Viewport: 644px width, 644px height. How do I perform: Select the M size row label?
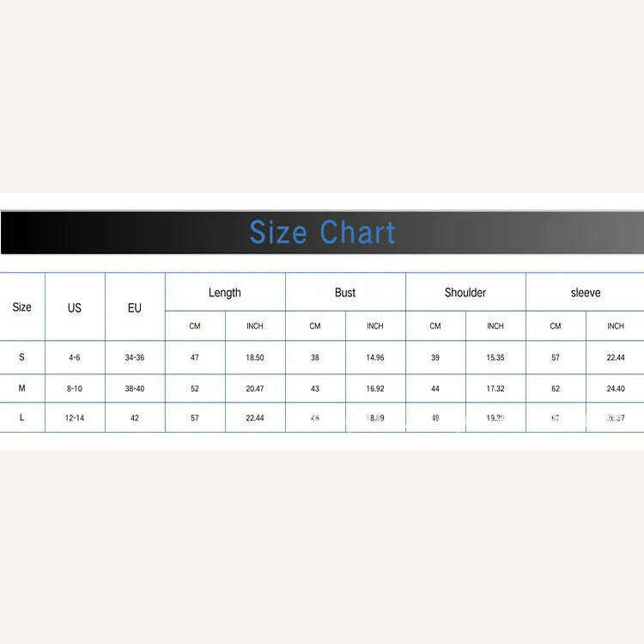[22, 388]
